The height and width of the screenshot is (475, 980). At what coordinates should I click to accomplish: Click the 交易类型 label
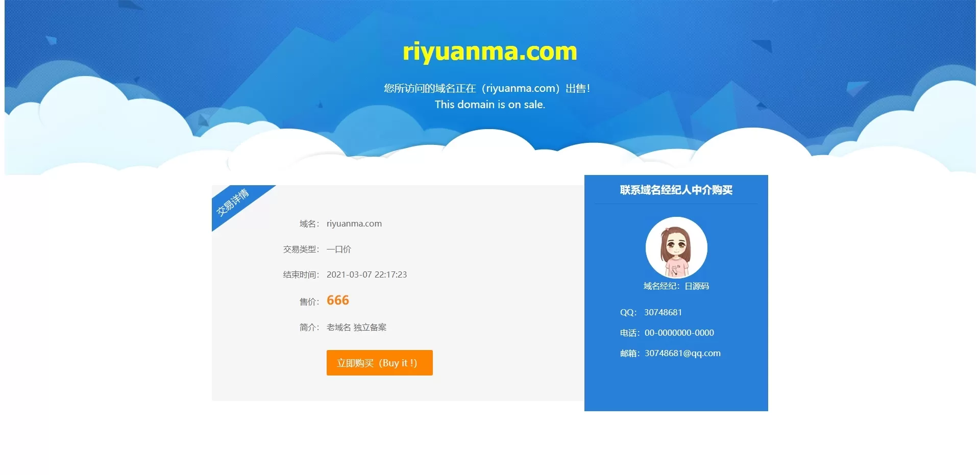[x=301, y=249]
